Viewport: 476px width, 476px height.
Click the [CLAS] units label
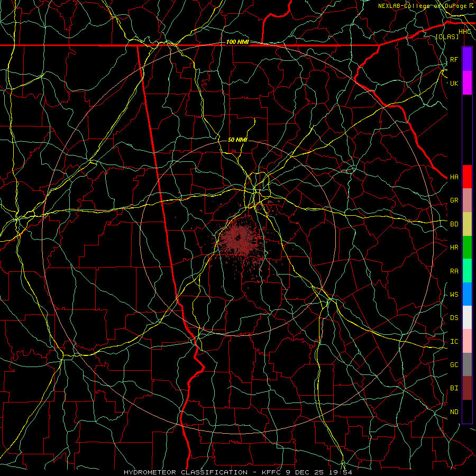pyautogui.click(x=447, y=36)
